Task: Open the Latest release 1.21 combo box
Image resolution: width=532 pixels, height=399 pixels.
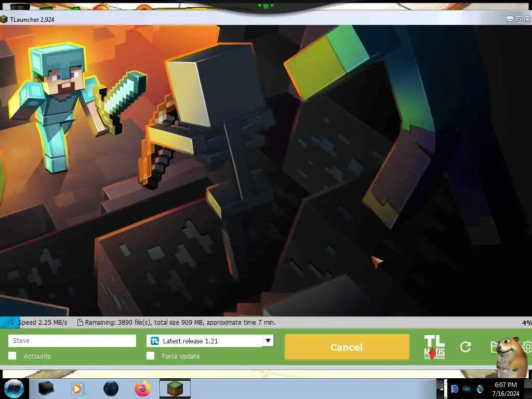Action: click(210, 341)
